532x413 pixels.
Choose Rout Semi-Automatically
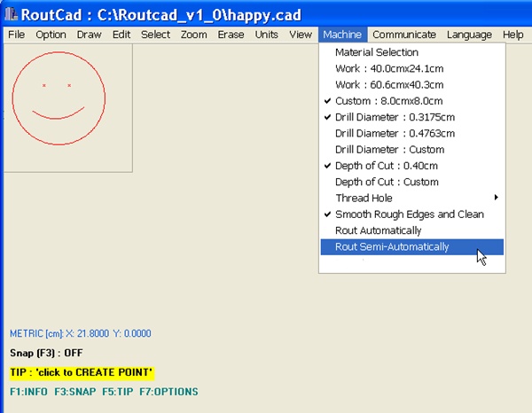tap(412, 247)
